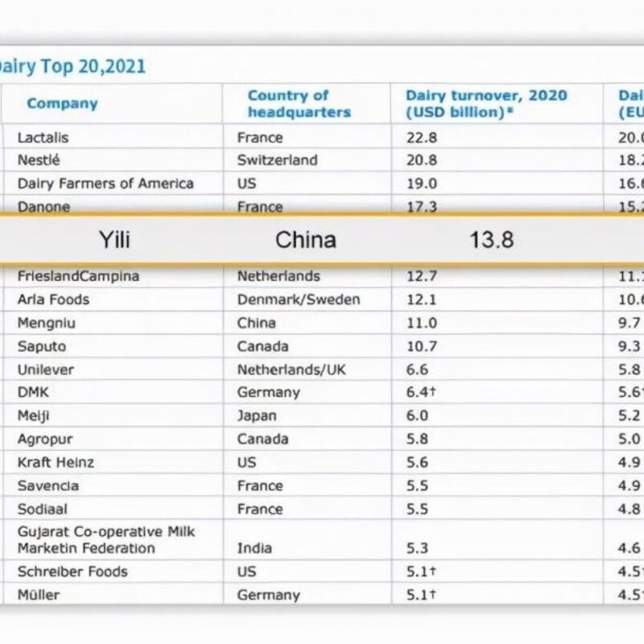
Task: Click the 13.8 value in highlighted banner
Action: point(492,239)
